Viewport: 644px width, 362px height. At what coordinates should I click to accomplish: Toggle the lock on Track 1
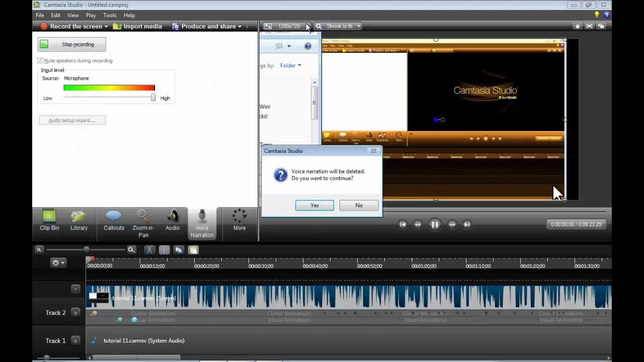tap(75, 341)
